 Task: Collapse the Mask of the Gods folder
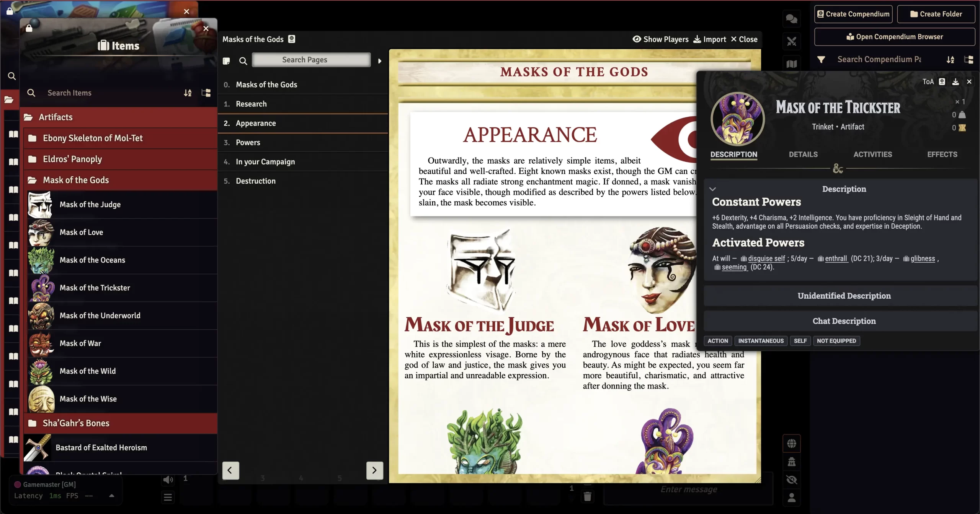pos(76,180)
